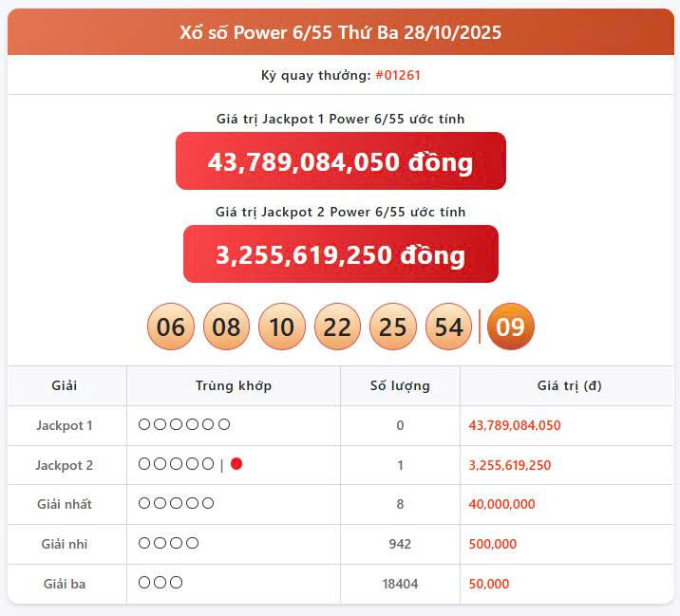Click the 'Kỳ quay thưởng:' label
Image resolution: width=680 pixels, height=616 pixels.
[316, 75]
